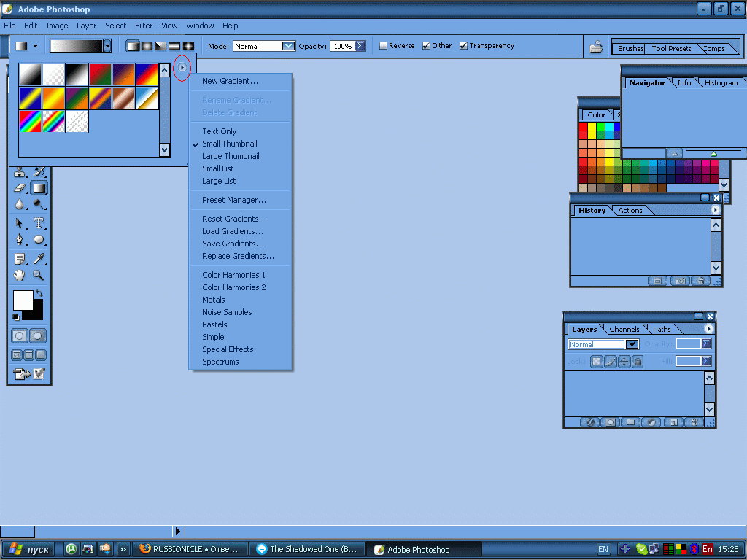747x560 pixels.
Task: Select the Pen tool
Action: pyautogui.click(x=19, y=239)
